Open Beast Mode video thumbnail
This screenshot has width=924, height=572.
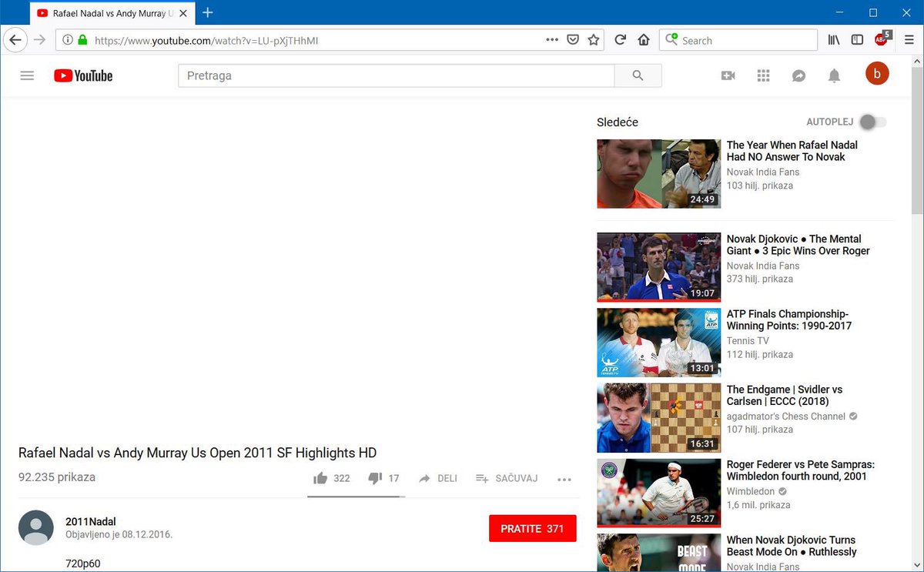659,553
